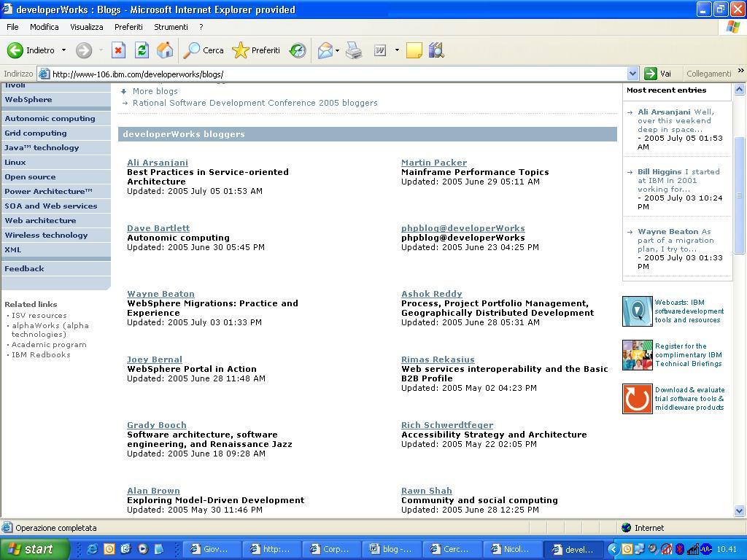Open Rich Schwerdtfeger's blog link

[x=447, y=425]
